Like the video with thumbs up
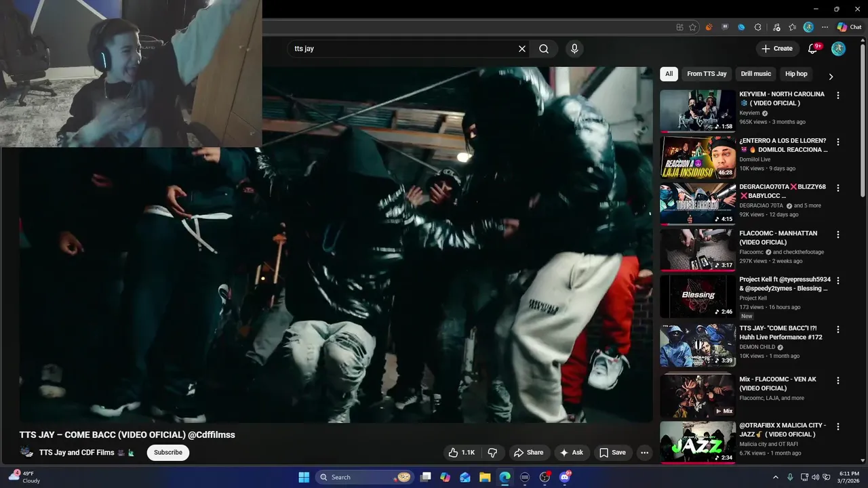Image resolution: width=868 pixels, height=488 pixels. point(461,453)
